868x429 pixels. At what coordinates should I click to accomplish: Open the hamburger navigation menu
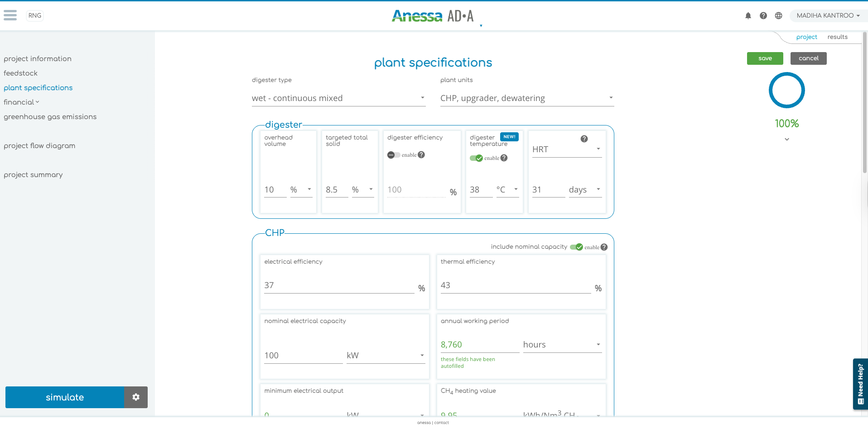tap(10, 15)
